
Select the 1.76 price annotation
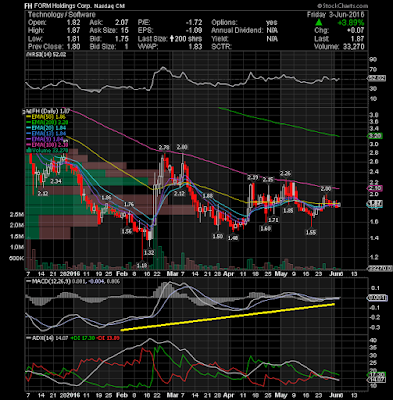tap(129, 204)
